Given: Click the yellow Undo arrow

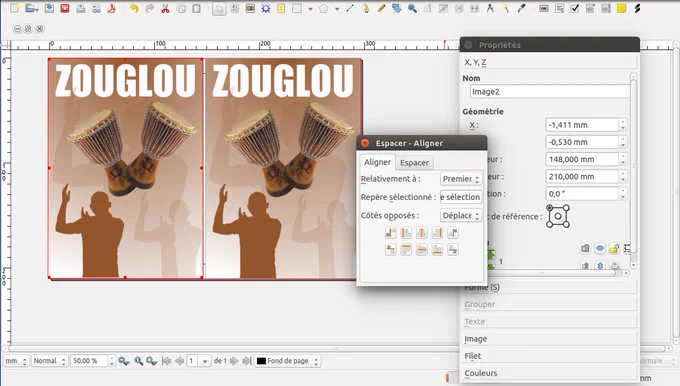Looking at the screenshot, I should [134, 8].
